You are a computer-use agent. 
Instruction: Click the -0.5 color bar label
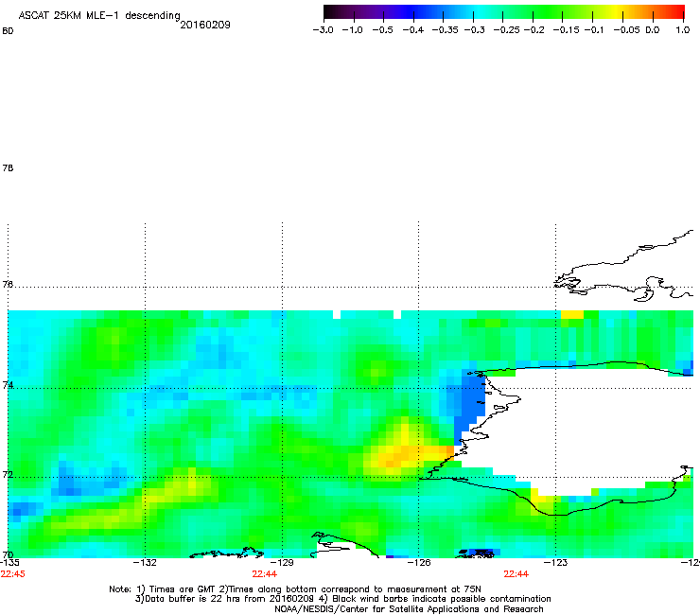coord(382,30)
